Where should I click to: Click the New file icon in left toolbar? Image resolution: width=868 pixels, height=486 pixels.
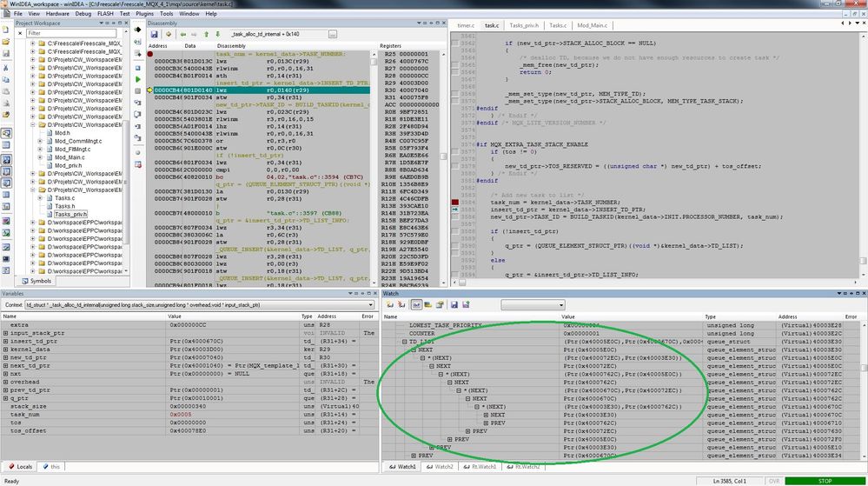click(x=5, y=31)
